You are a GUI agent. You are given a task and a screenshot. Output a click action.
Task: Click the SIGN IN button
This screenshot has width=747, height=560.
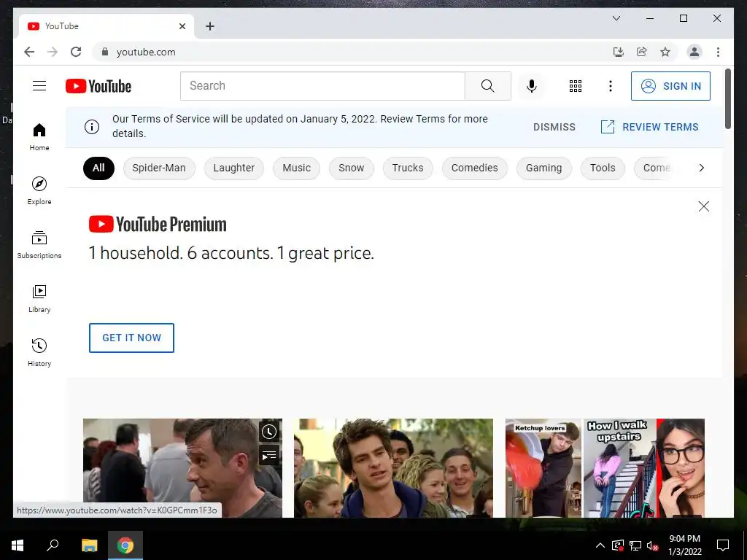(671, 86)
